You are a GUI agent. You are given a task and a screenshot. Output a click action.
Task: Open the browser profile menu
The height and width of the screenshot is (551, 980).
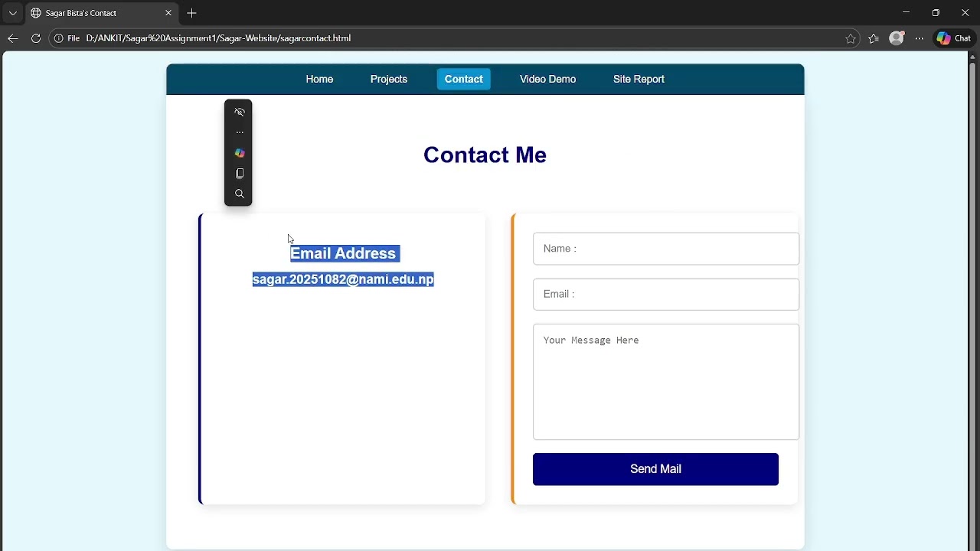point(897,38)
